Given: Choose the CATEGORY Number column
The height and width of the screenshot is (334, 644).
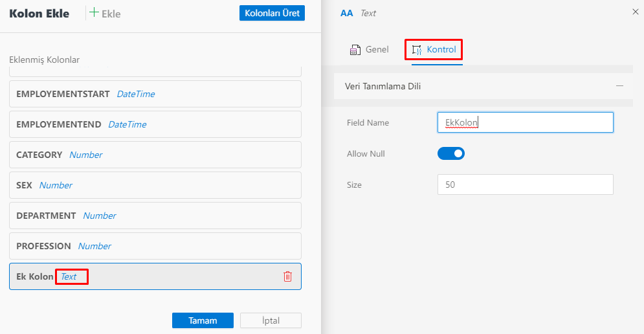Looking at the screenshot, I should click(x=155, y=155).
